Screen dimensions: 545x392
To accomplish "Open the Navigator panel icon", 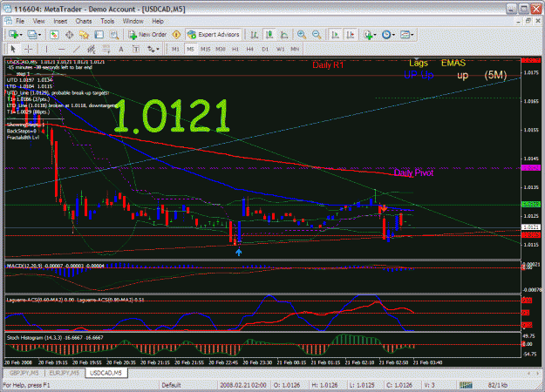I will pyautogui.click(x=84, y=35).
